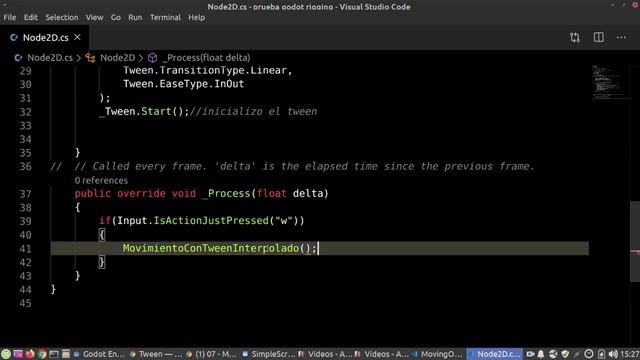Click 'Tween.EaseType.InOut' on line 30

(183, 84)
